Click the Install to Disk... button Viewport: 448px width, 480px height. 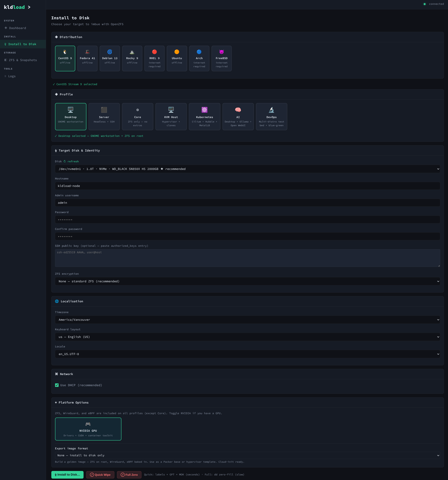(x=67, y=475)
